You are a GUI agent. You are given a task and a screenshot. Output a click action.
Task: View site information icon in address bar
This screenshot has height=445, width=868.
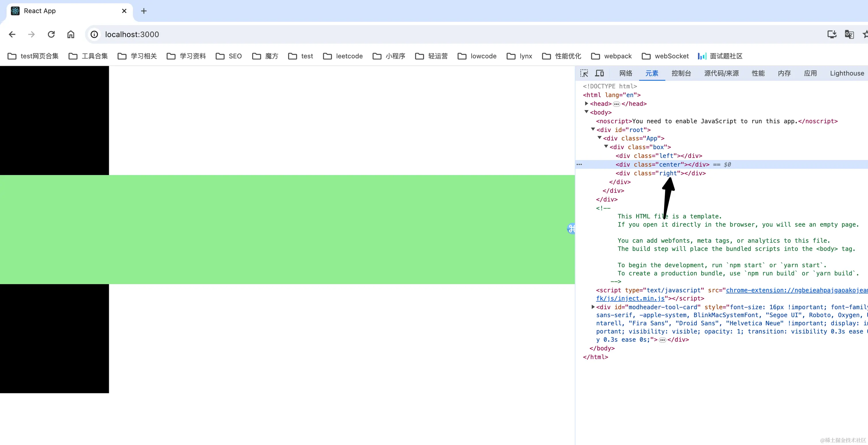point(94,34)
